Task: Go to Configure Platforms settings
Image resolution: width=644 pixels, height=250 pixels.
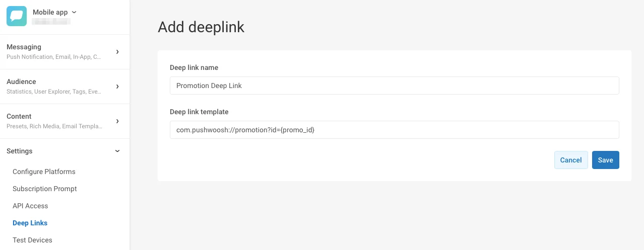Action: [44, 172]
